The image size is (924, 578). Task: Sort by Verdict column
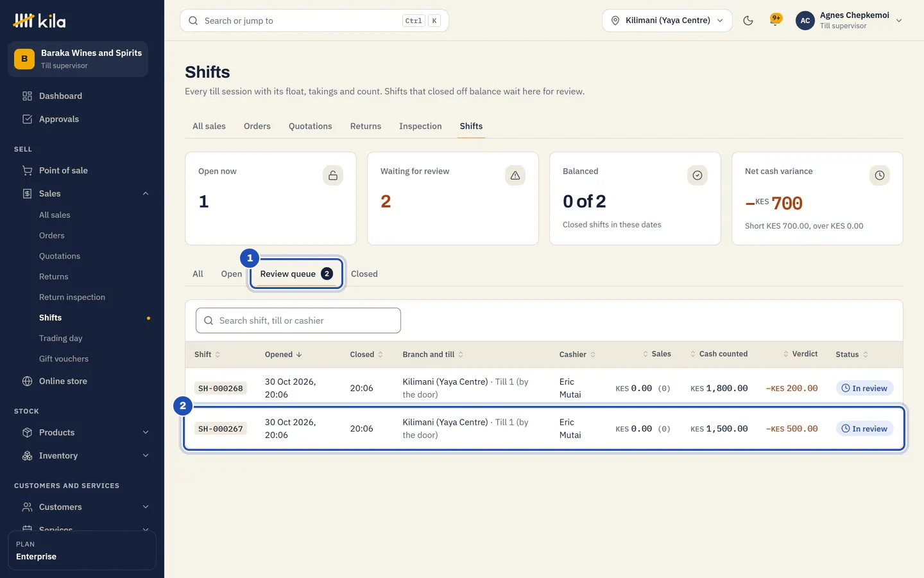click(800, 354)
